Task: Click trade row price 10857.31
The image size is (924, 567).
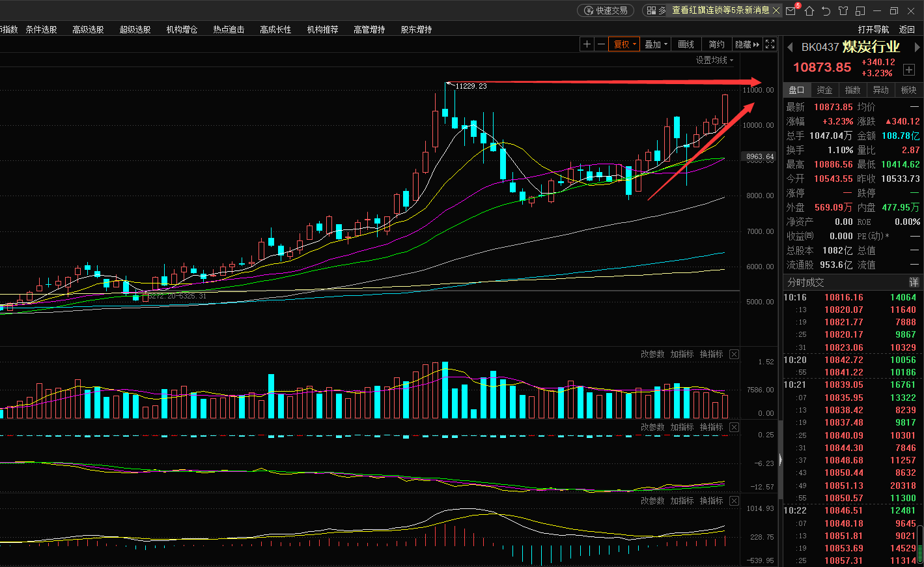Action: 844,560
